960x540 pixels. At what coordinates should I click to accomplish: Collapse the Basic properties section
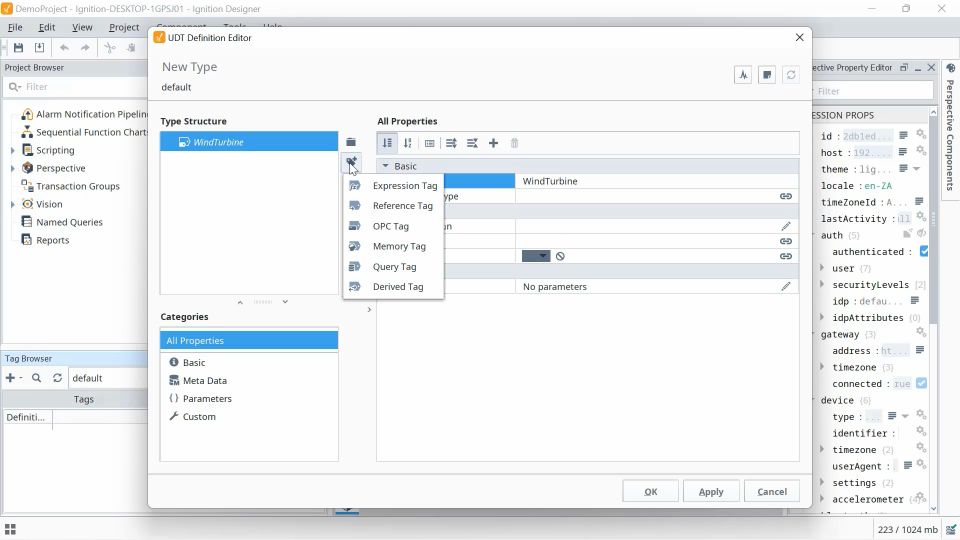point(385,166)
